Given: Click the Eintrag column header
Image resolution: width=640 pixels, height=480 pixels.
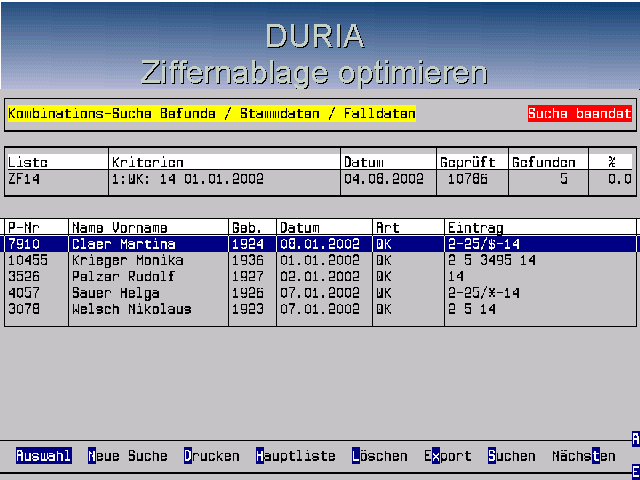Looking at the screenshot, I should [x=476, y=227].
